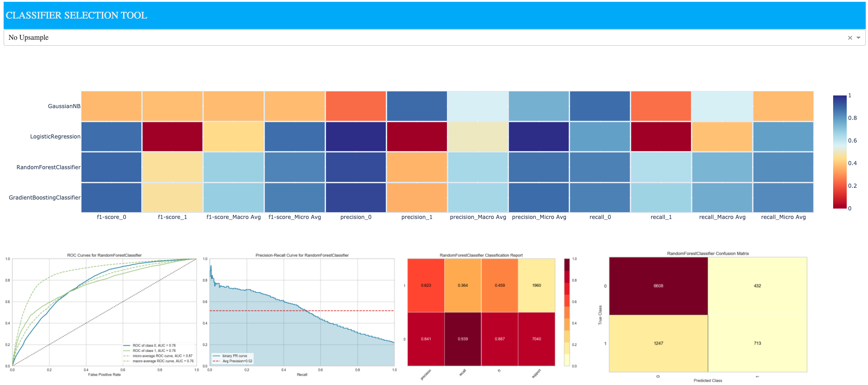
Task: Select LogisticRegression f1-score_1 heatmap cell
Action: 173,137
